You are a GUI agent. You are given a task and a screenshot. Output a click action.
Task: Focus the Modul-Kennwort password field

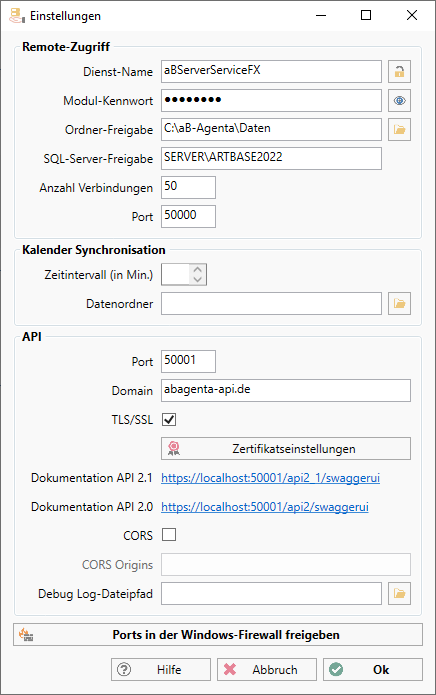click(271, 101)
